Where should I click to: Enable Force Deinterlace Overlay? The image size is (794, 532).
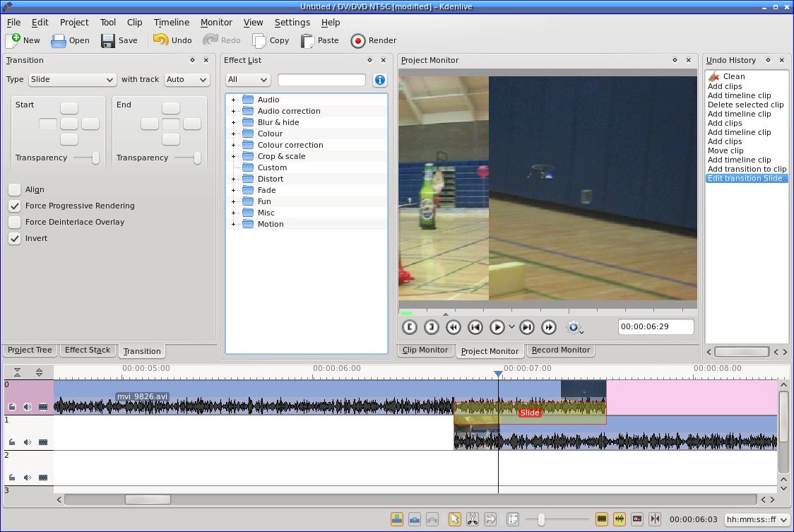click(x=15, y=222)
